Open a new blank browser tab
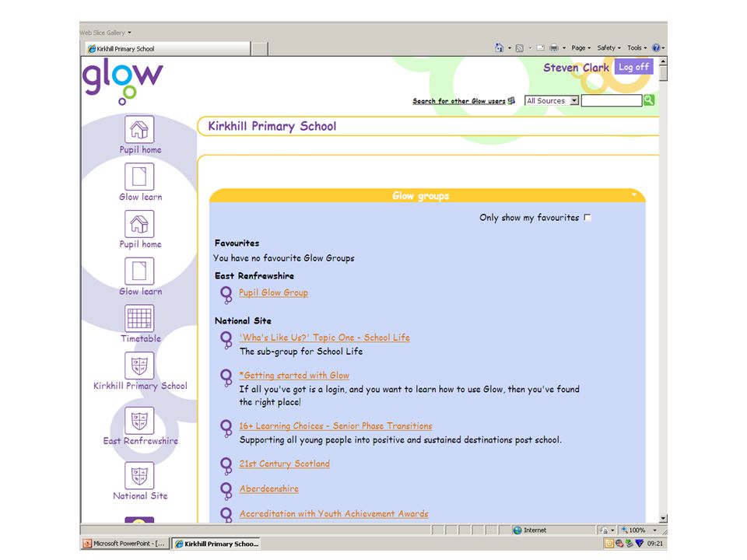The width and height of the screenshot is (747, 560). tap(260, 48)
